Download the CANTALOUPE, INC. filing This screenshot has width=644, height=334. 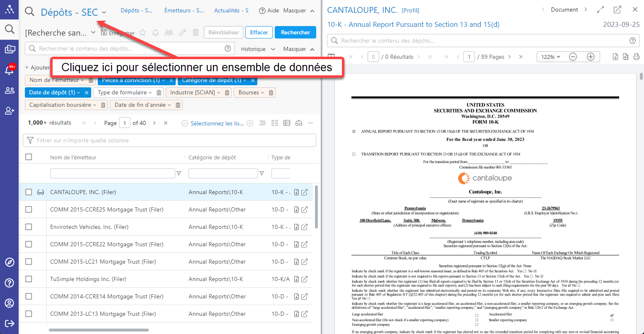(x=297, y=192)
